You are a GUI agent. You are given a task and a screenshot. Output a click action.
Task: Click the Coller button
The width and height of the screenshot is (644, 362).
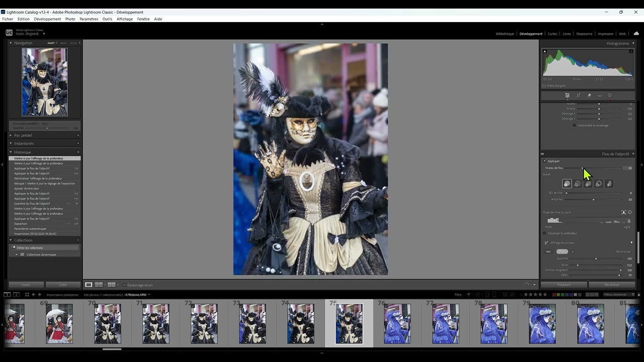(x=63, y=285)
